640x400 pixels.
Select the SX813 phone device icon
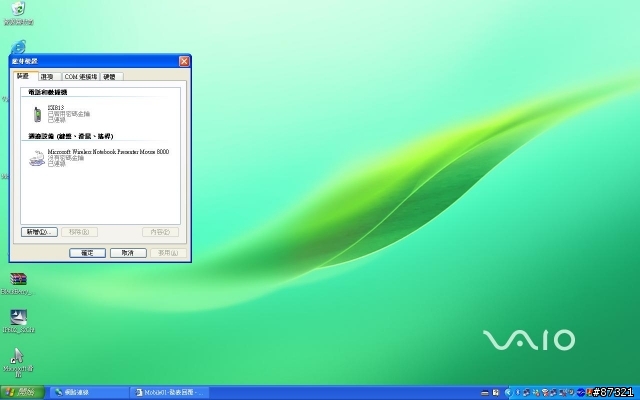pyautogui.click(x=37, y=114)
